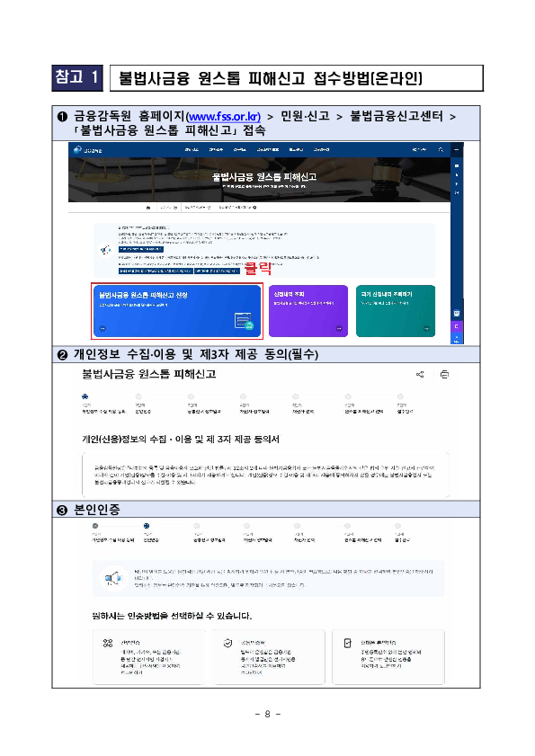Click active step 1 marker in consent progress bar

(x=85, y=396)
